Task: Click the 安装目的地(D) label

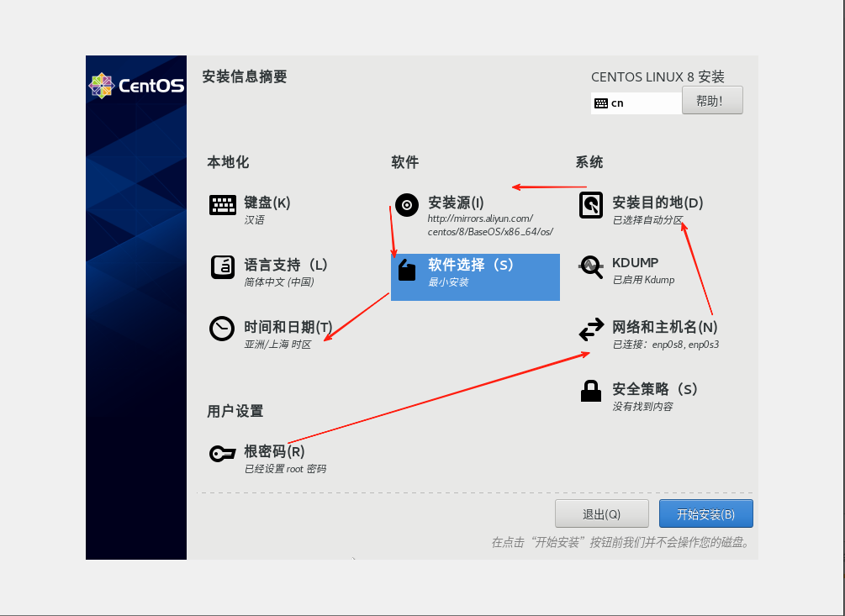Action: tap(658, 203)
